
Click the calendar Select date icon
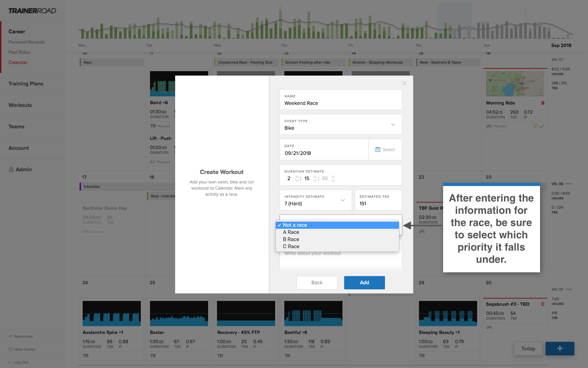coord(378,149)
